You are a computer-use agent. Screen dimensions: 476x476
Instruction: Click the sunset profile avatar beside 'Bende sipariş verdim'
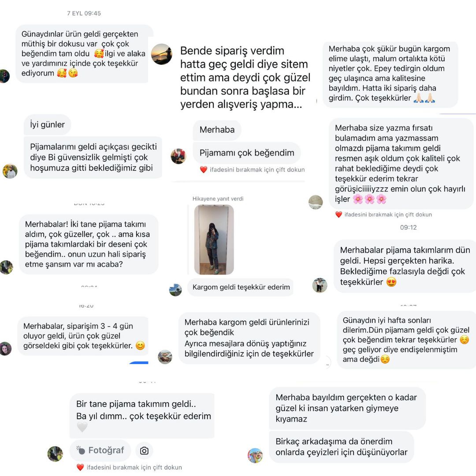click(x=161, y=54)
